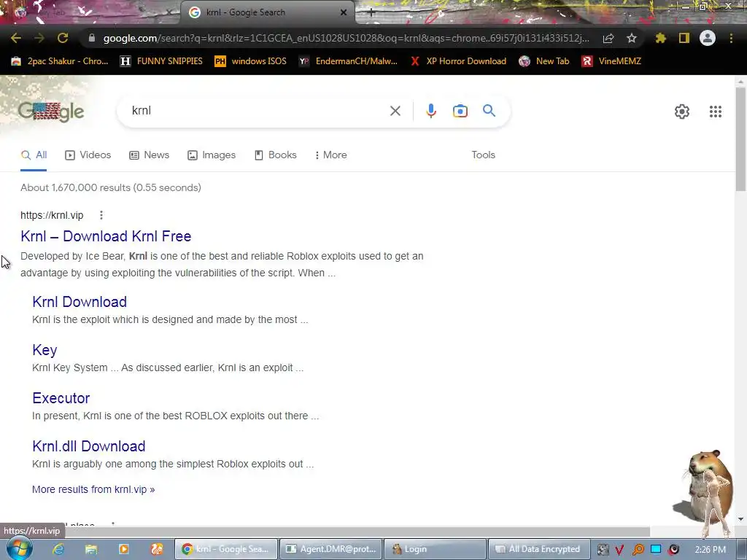Click the Google holiday logo
Image resolution: width=747 pixels, height=560 pixels.
(x=51, y=112)
